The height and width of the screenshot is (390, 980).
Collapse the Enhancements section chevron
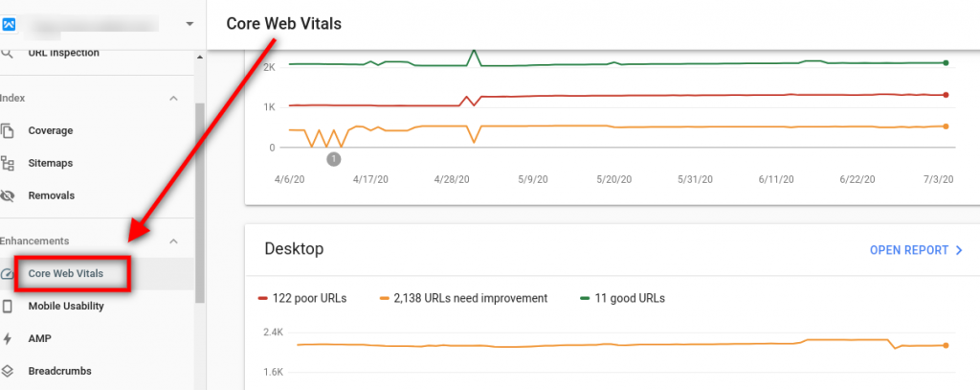[x=173, y=241]
